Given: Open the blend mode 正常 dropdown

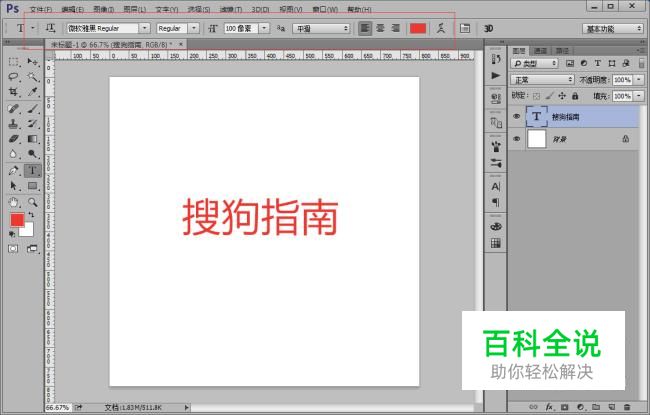Looking at the screenshot, I should coord(542,80).
